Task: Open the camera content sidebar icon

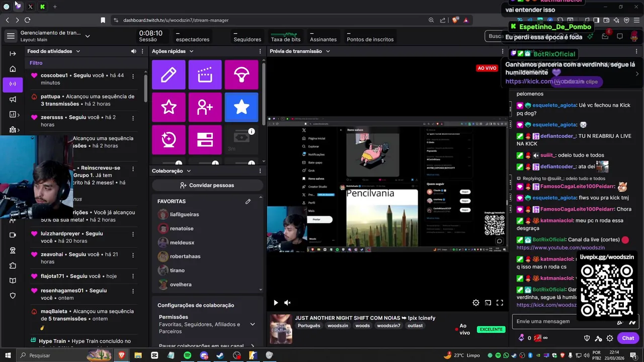Action: 13,235
